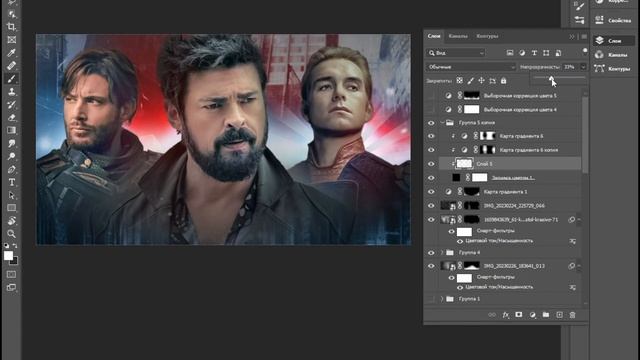The image size is (640, 360).
Task: Select the Path Selection tool
Action: tap(11, 195)
